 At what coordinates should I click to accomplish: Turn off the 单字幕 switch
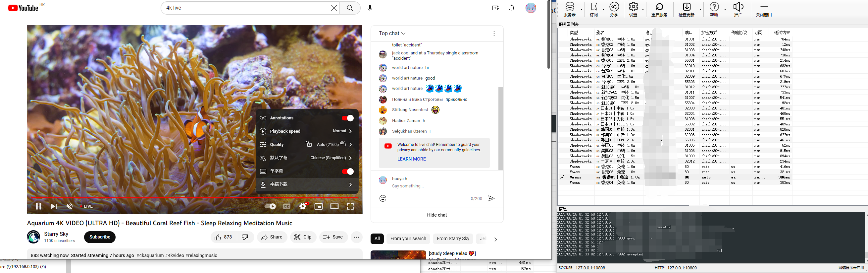tap(347, 171)
